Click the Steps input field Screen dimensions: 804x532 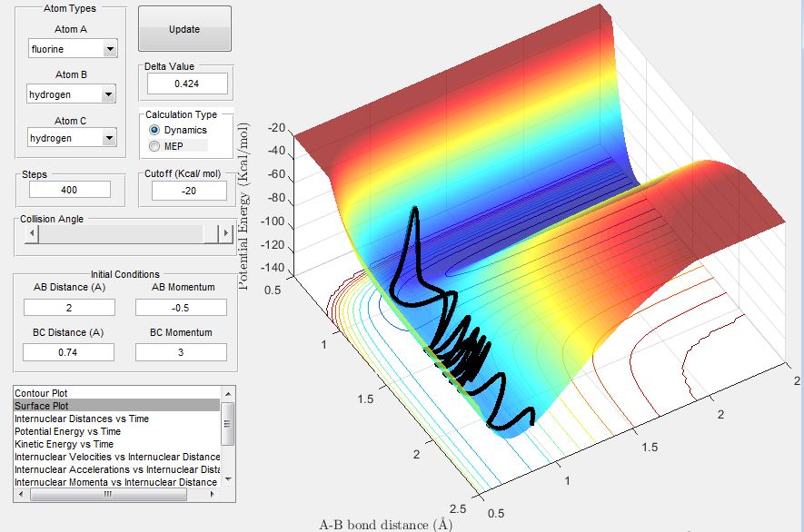(70, 190)
